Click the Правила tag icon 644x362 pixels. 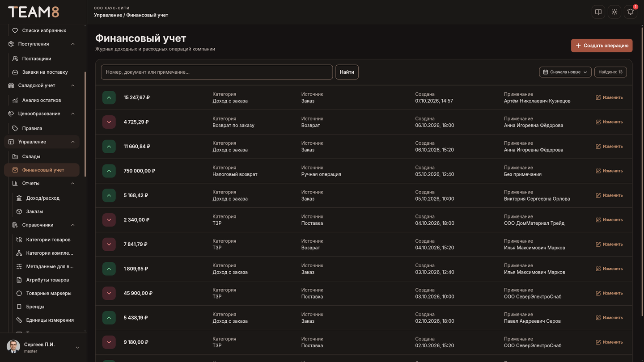point(15,128)
